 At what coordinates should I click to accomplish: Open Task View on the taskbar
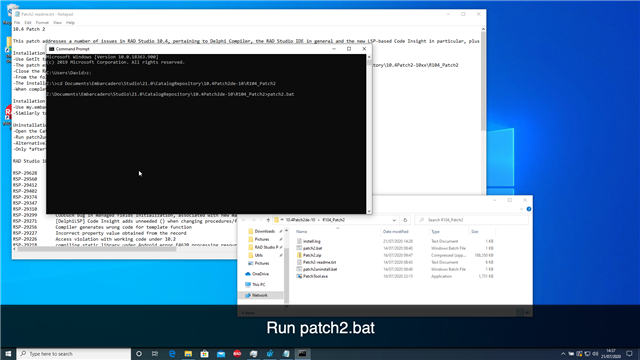pos(155,354)
